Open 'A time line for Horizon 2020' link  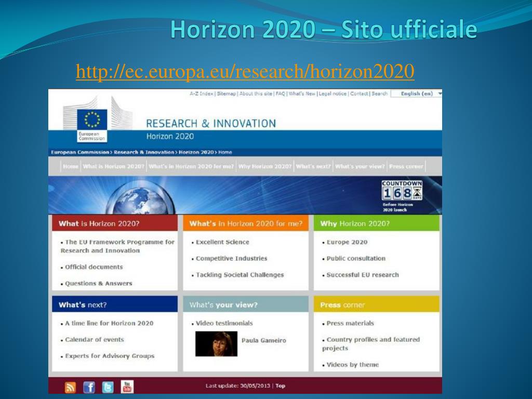(x=109, y=323)
